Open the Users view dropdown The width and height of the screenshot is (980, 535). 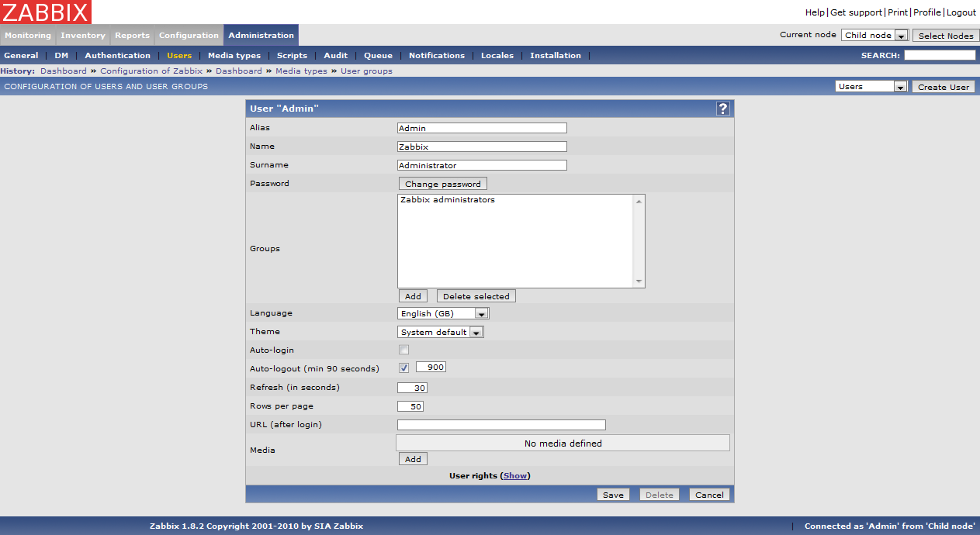tap(871, 87)
